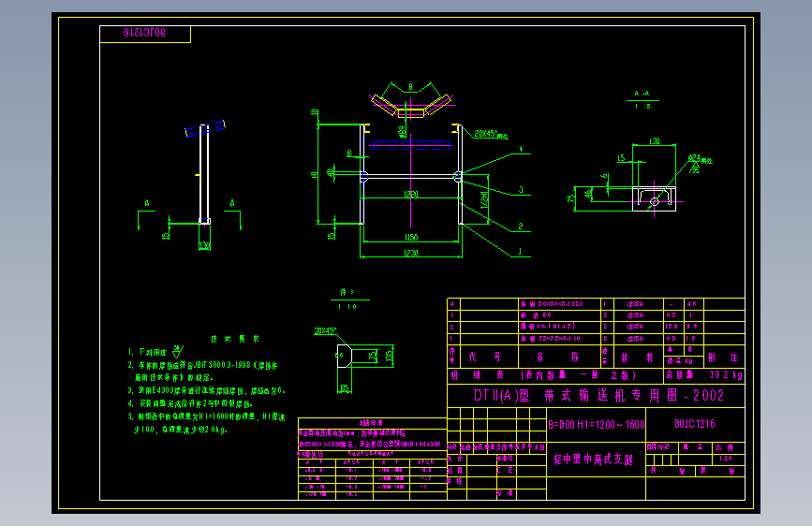Click the 130 dimension in section view

pyautogui.click(x=654, y=140)
